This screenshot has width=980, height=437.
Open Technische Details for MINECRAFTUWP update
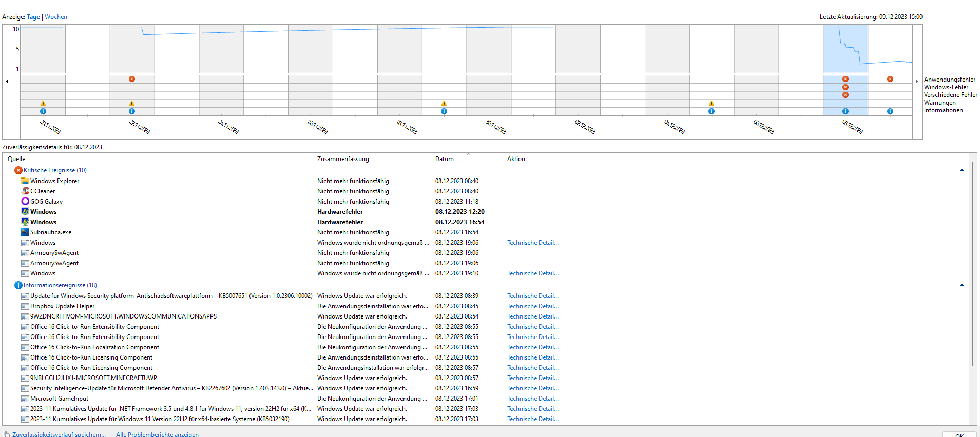[x=533, y=378]
